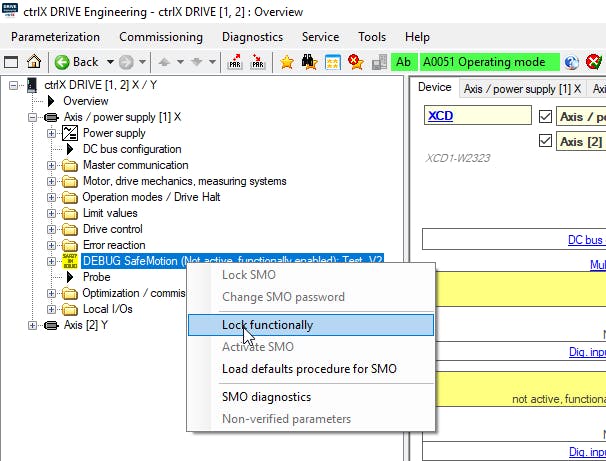Expand Motor, drive mechanics, measuring systems folder
Image resolution: width=606 pixels, height=461 pixels.
coord(51,181)
